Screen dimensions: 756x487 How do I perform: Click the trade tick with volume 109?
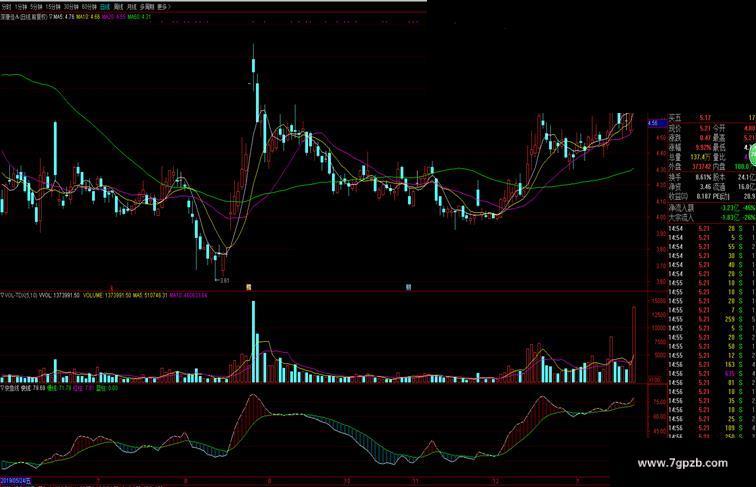tap(712, 428)
